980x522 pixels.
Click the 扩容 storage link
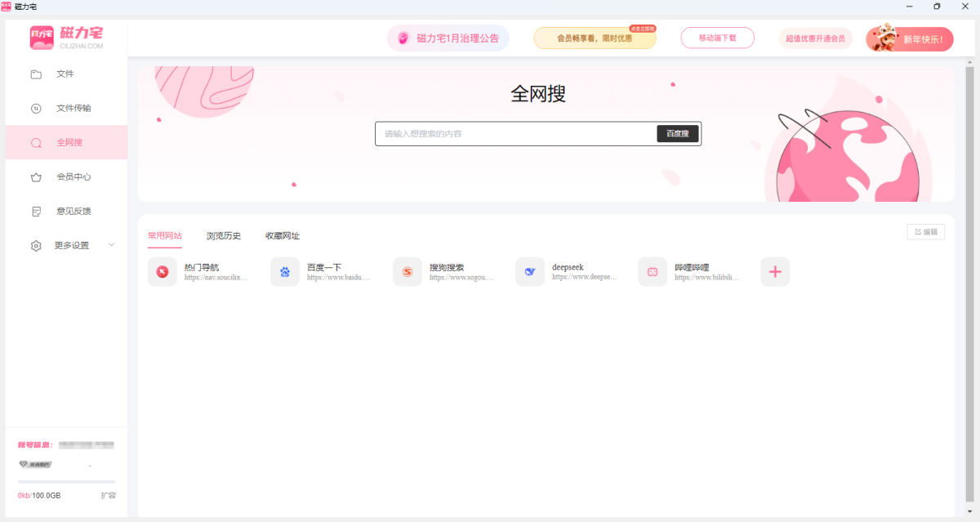point(108,496)
